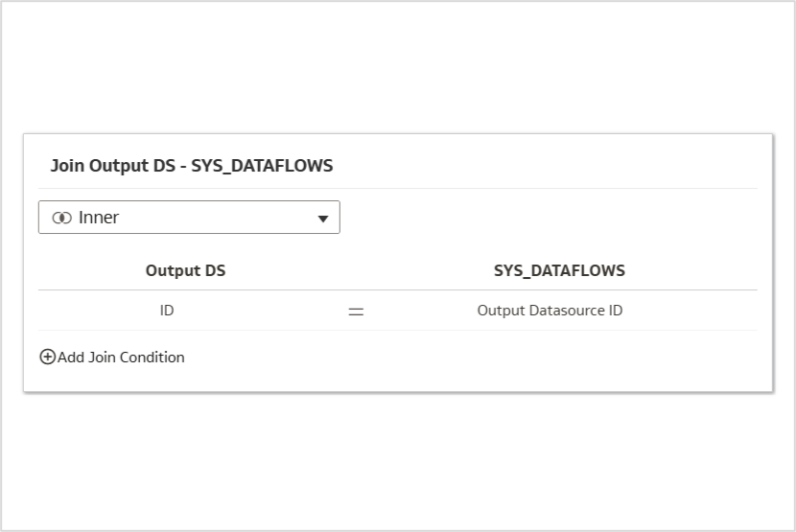Click the 'Inner' text in the join selector
Viewport: 796px width, 532px height.
click(99, 218)
